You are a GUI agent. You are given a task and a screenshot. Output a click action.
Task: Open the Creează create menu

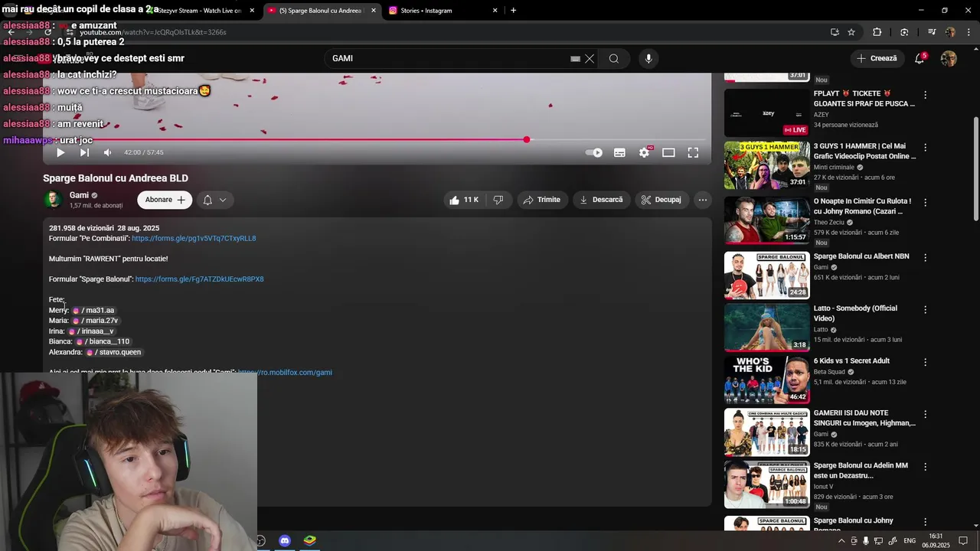[x=877, y=58]
